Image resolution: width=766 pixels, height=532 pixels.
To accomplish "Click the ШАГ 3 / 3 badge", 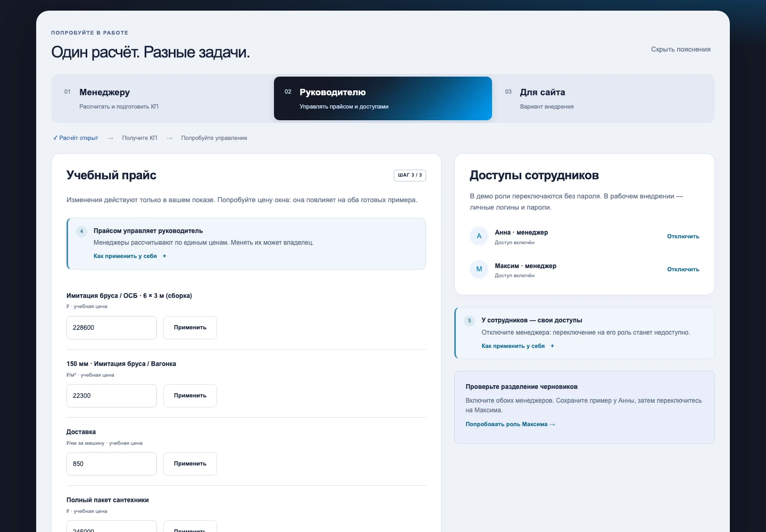I will pos(410,175).
